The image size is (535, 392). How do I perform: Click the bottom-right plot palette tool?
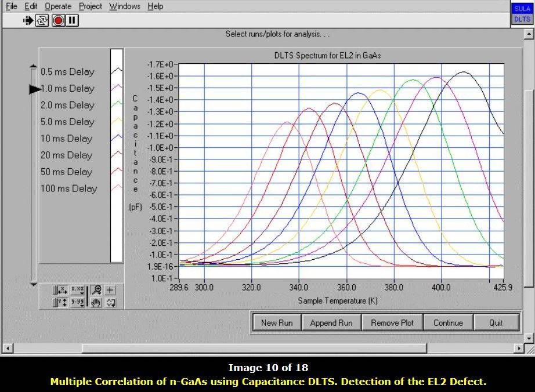pos(110,302)
